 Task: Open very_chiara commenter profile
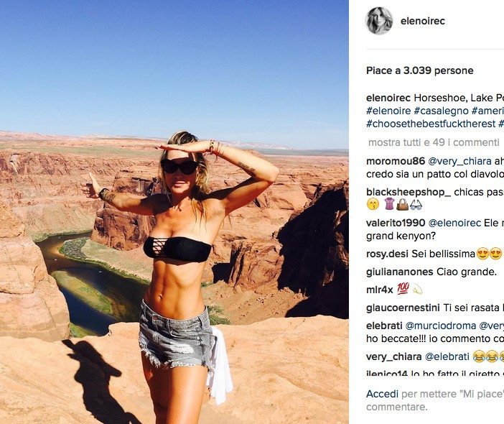click(393, 356)
